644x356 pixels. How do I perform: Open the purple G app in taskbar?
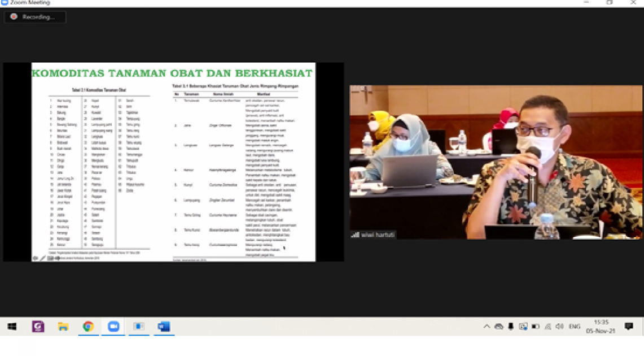click(38, 327)
